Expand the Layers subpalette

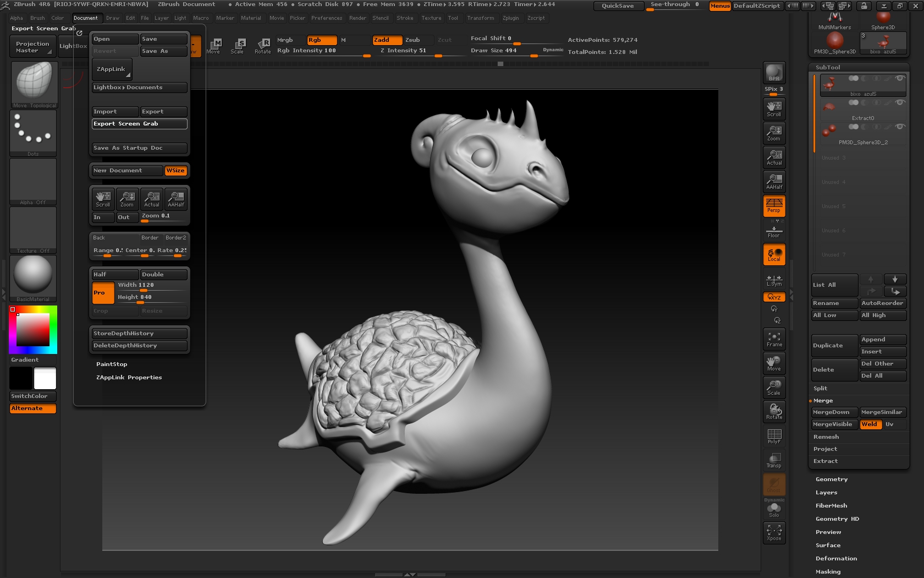827,493
